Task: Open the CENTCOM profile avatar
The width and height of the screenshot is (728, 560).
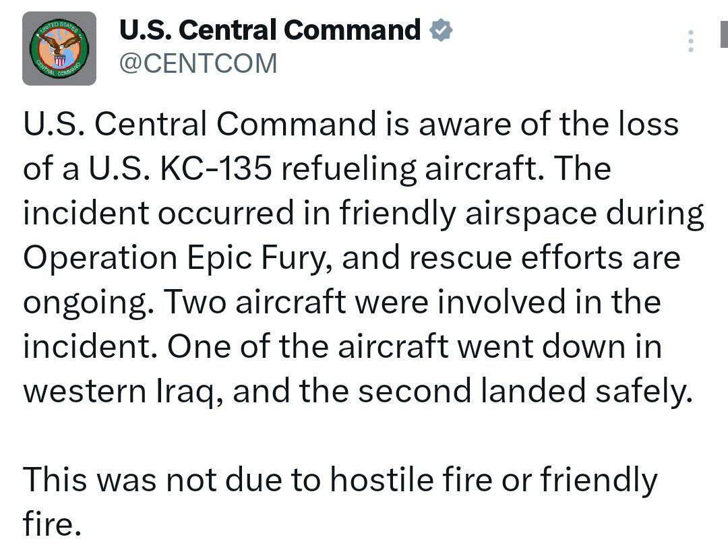Action: click(x=59, y=49)
